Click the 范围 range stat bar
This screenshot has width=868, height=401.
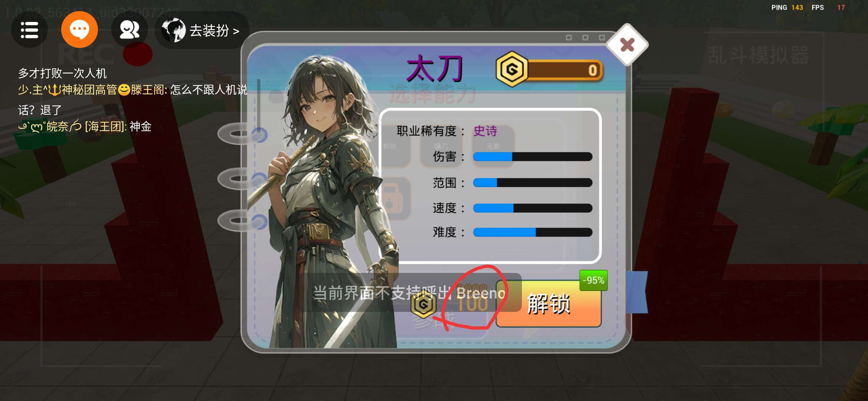533,183
